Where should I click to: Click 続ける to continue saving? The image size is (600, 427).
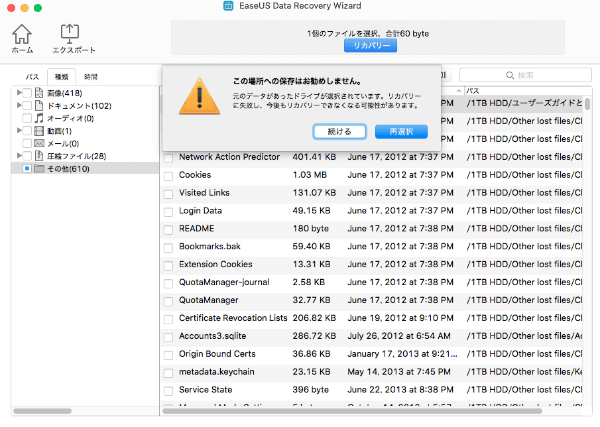[339, 132]
